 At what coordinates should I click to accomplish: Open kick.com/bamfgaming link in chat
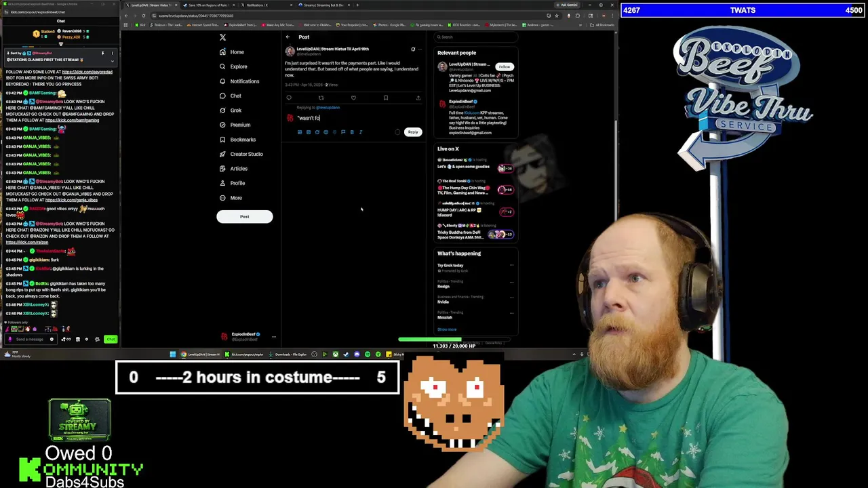pos(72,120)
